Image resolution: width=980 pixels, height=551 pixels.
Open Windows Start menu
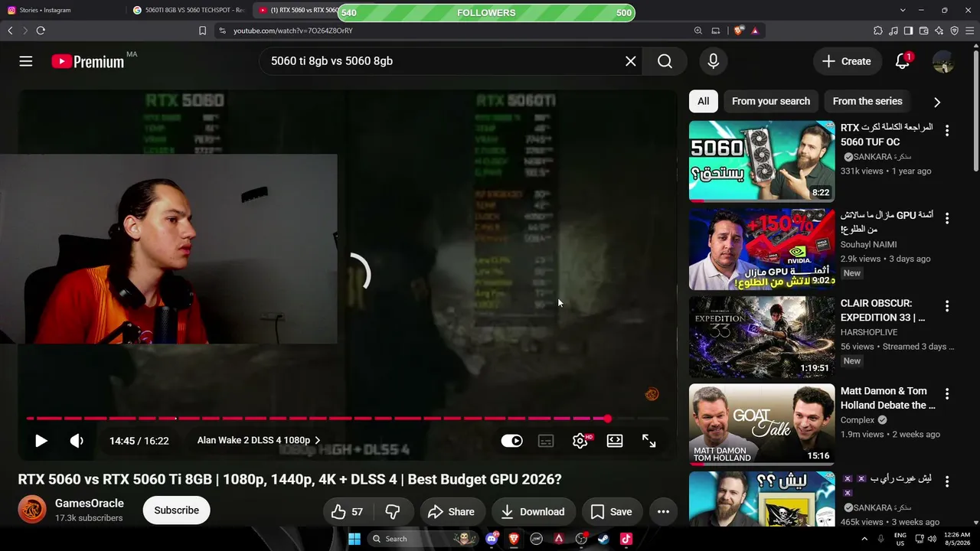354,539
